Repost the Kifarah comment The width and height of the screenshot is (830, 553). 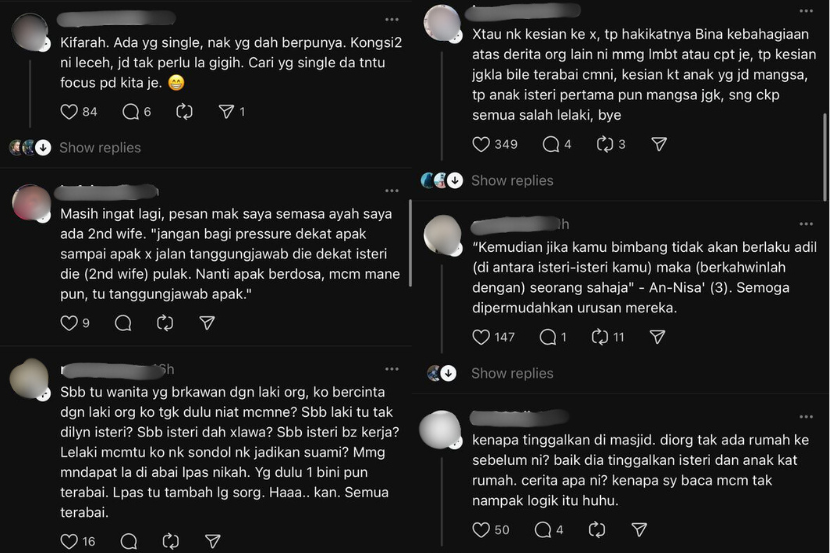[x=184, y=112]
